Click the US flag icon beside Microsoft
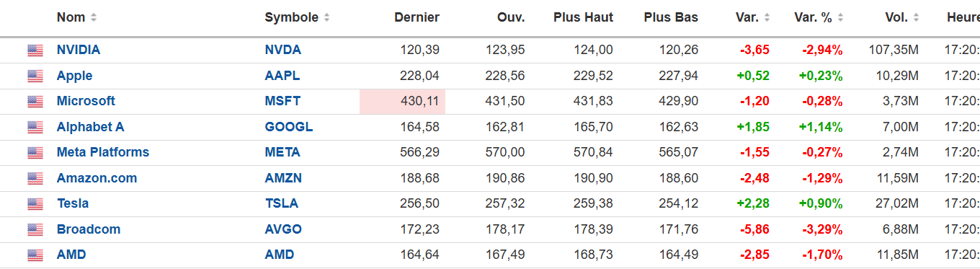 pos(35,102)
